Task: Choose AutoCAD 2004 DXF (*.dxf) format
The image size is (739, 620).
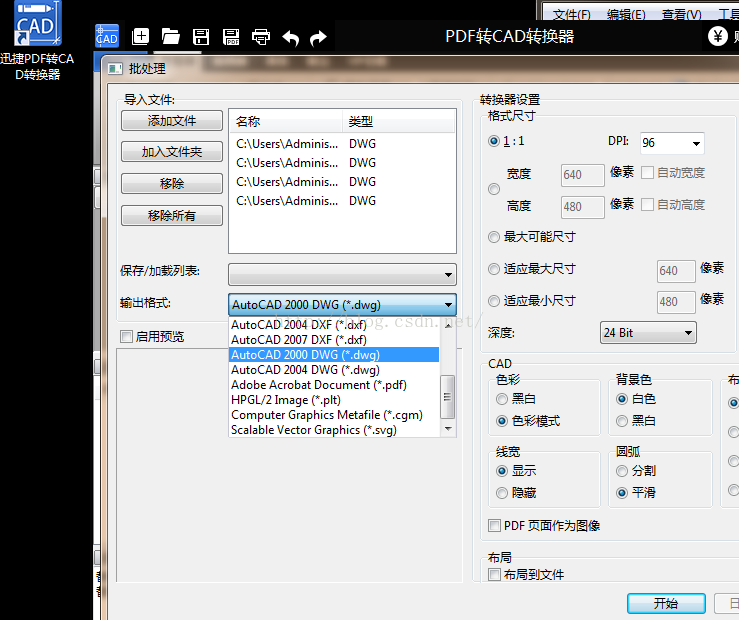Action: click(334, 325)
